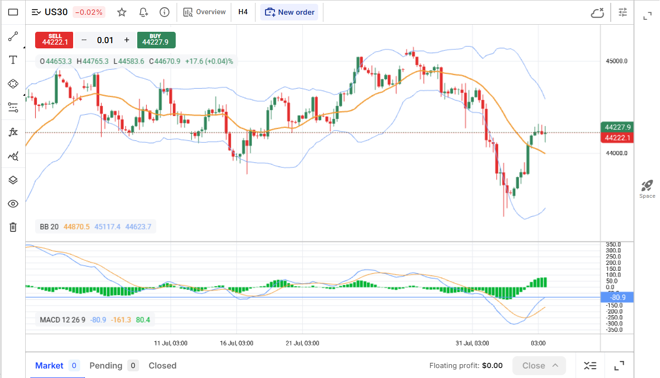
Task: Click the 44222.1 sell price tag
Action: pyautogui.click(x=617, y=138)
